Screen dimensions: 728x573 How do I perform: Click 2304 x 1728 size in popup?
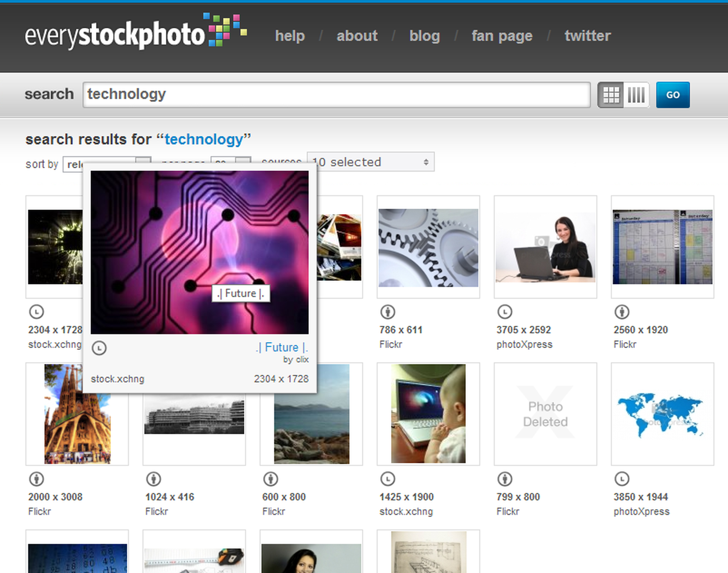point(281,379)
